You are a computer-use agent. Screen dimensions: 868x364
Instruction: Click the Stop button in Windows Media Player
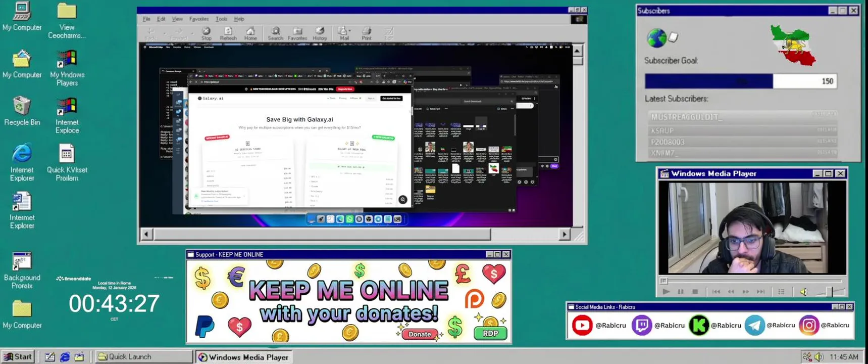[695, 292]
